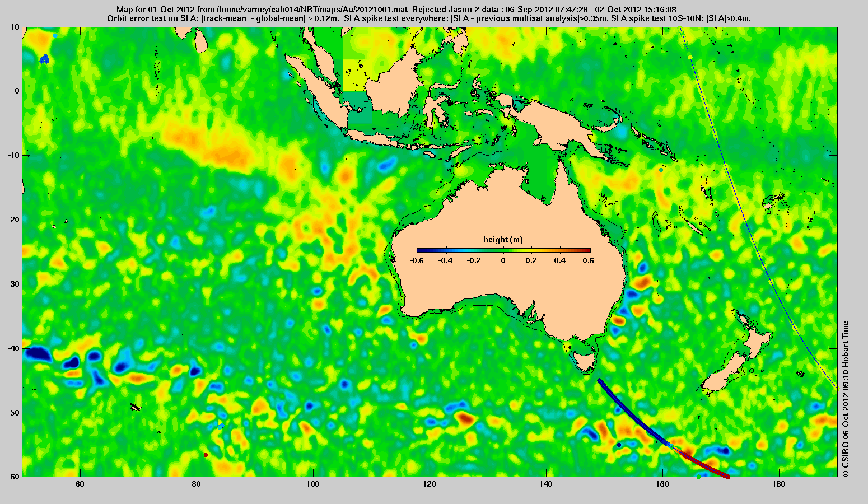Image resolution: width=868 pixels, height=504 pixels.
Task: Click the longitude axis label '60'
Action: (80, 484)
